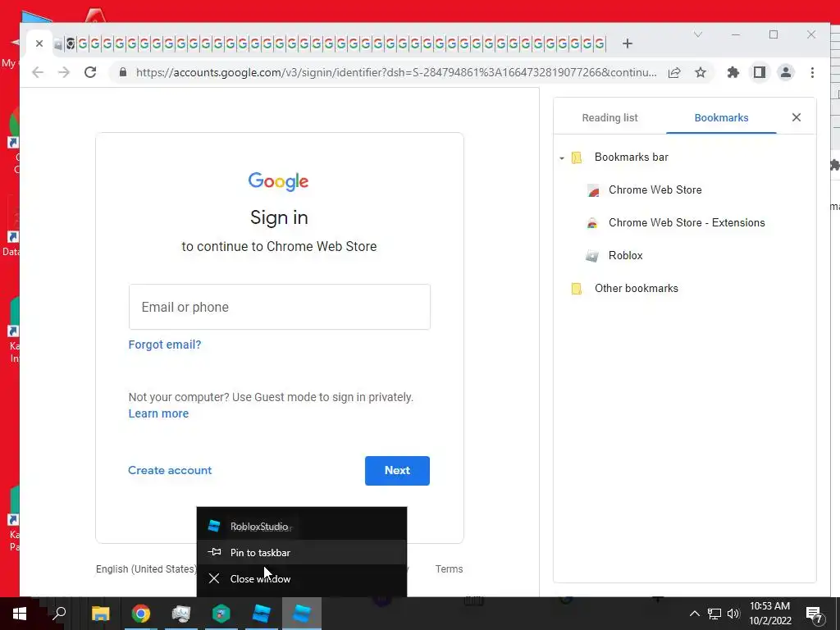Close the bookmarks side panel
This screenshot has height=630, width=840.
(796, 117)
